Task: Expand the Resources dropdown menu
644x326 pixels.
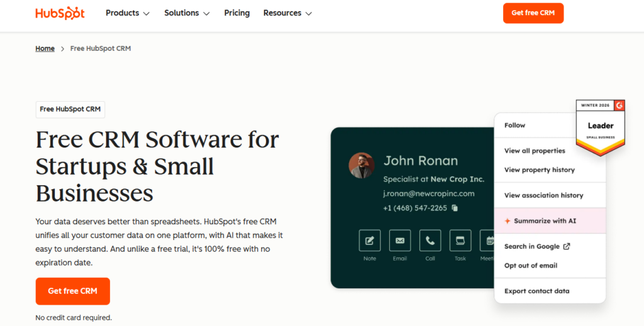Action: point(287,13)
